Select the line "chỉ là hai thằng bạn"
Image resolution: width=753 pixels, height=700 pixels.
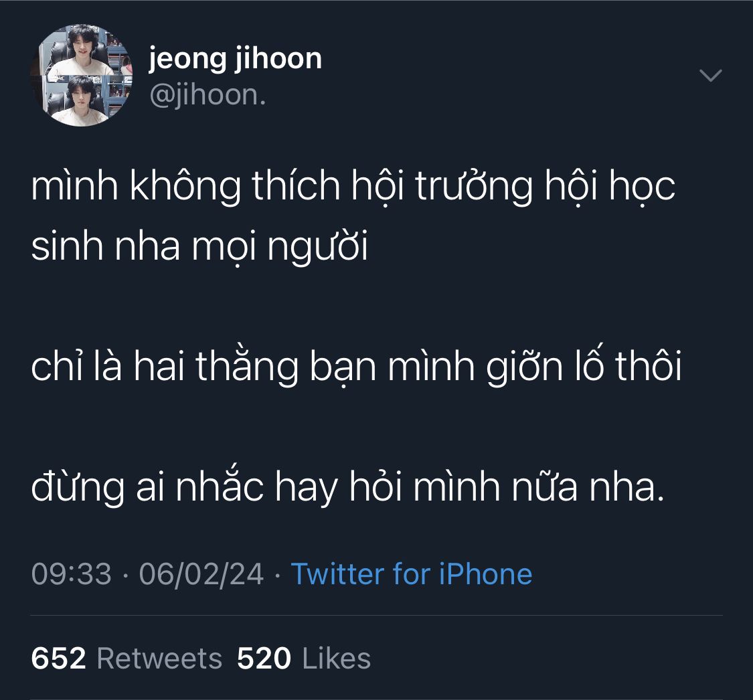pyautogui.click(x=356, y=367)
